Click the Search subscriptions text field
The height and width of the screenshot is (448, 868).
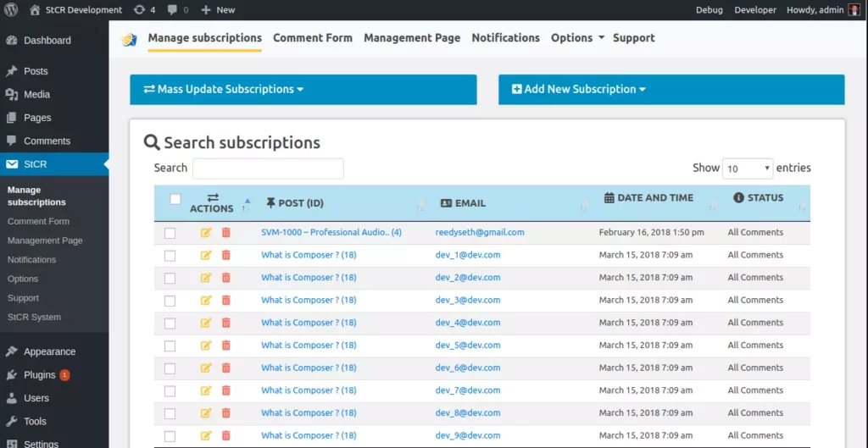[268, 169]
